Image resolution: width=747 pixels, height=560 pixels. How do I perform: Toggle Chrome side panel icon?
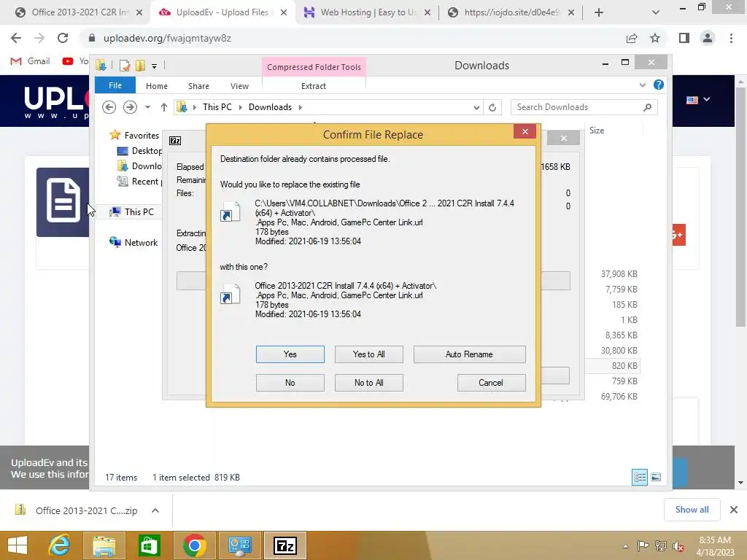pyautogui.click(x=684, y=38)
